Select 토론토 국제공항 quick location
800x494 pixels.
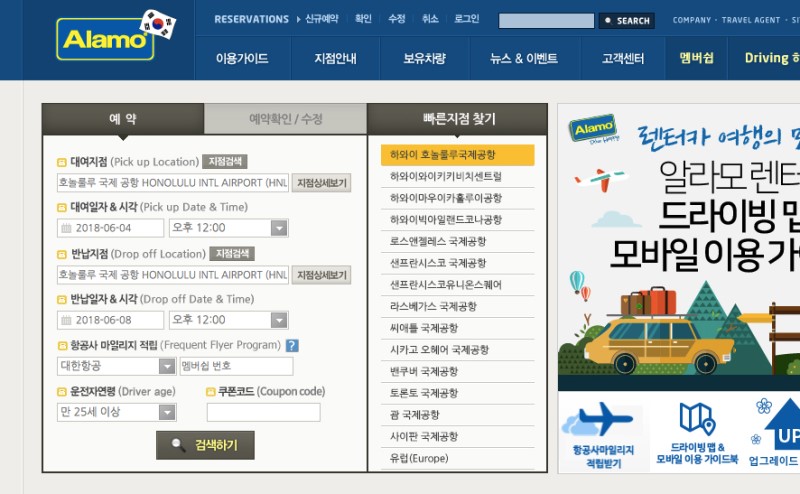coord(458,393)
